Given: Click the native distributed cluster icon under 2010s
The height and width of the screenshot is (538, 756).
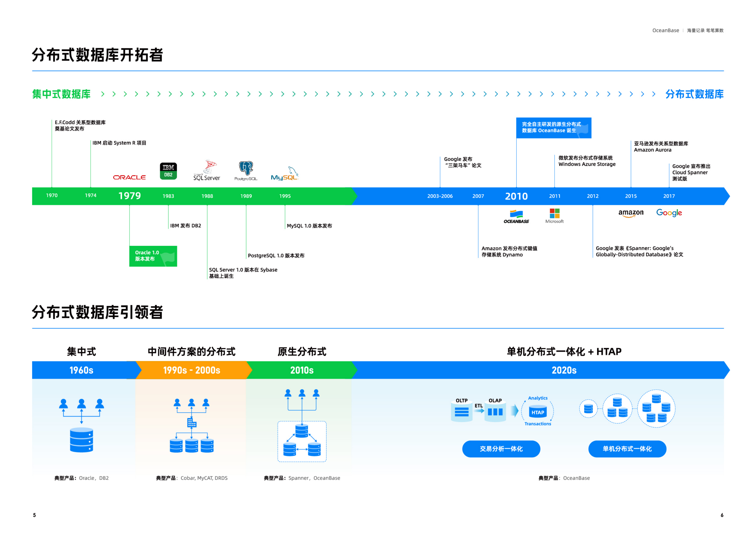Looking at the screenshot, I should point(302,441).
